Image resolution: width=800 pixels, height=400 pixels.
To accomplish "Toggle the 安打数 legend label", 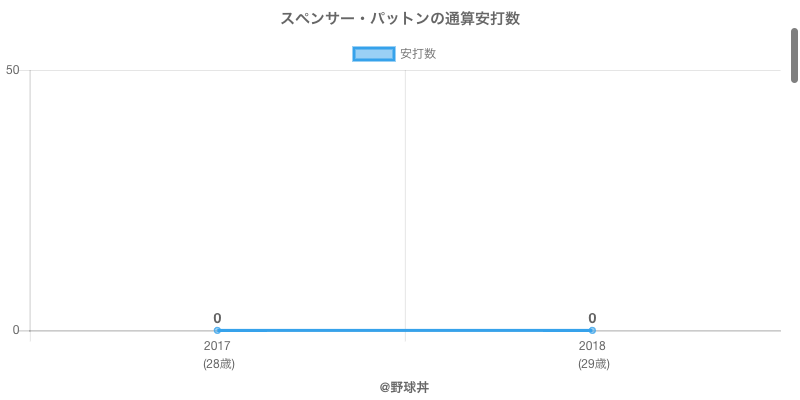I will (x=418, y=54).
